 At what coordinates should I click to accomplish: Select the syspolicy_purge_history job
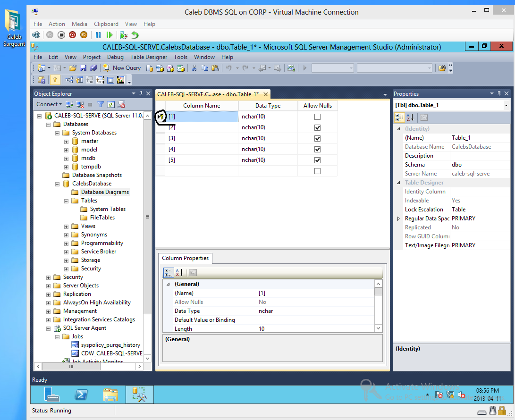[110, 345]
